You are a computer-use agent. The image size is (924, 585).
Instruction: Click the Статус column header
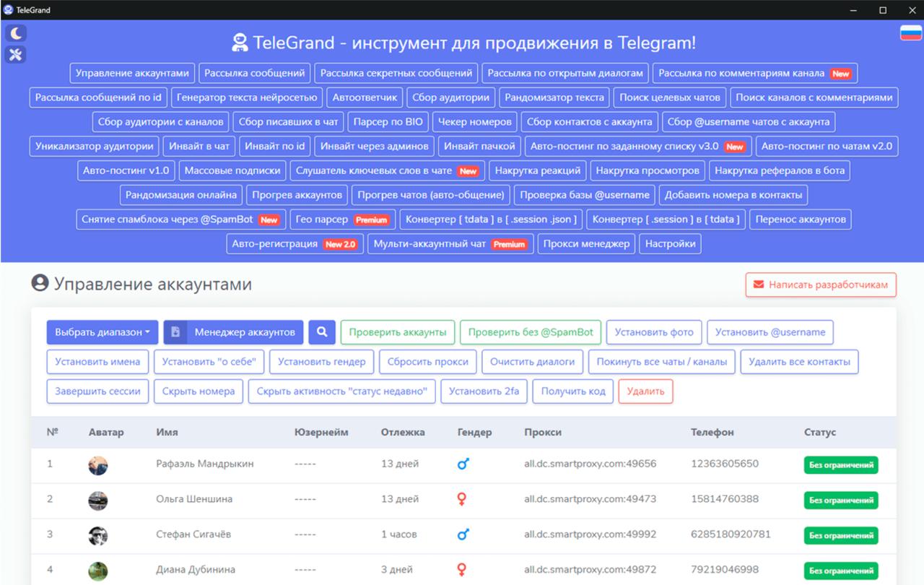[x=820, y=432]
